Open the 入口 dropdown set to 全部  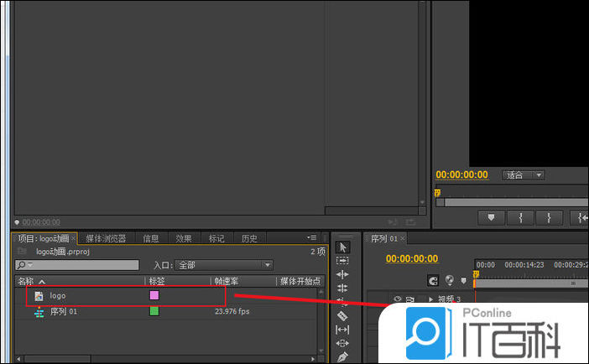(224, 265)
